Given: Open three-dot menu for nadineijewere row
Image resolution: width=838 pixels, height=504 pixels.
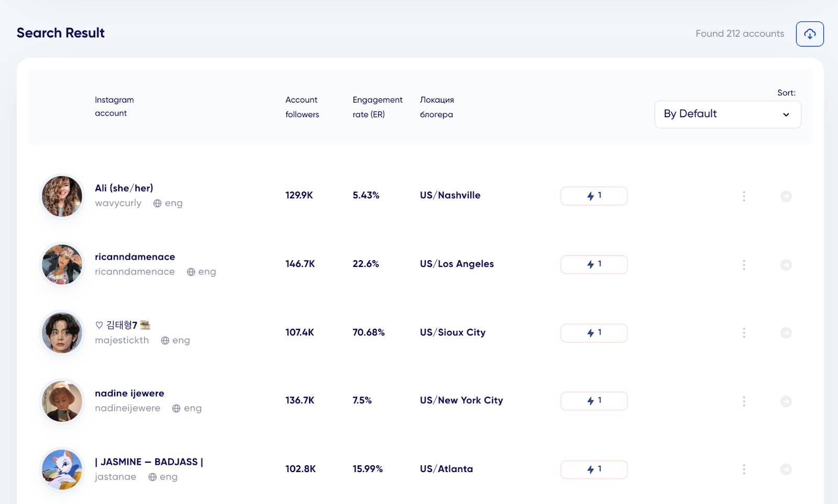Looking at the screenshot, I should (744, 401).
